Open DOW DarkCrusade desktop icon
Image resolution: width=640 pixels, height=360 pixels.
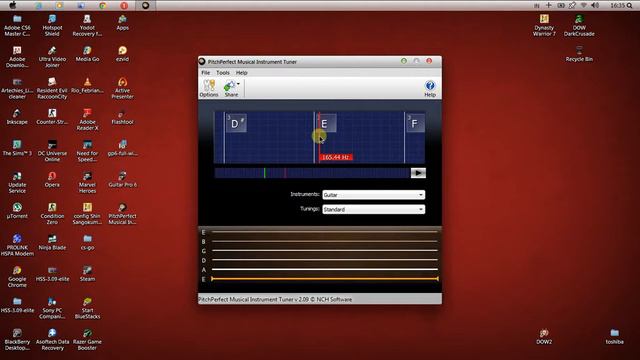click(x=579, y=25)
